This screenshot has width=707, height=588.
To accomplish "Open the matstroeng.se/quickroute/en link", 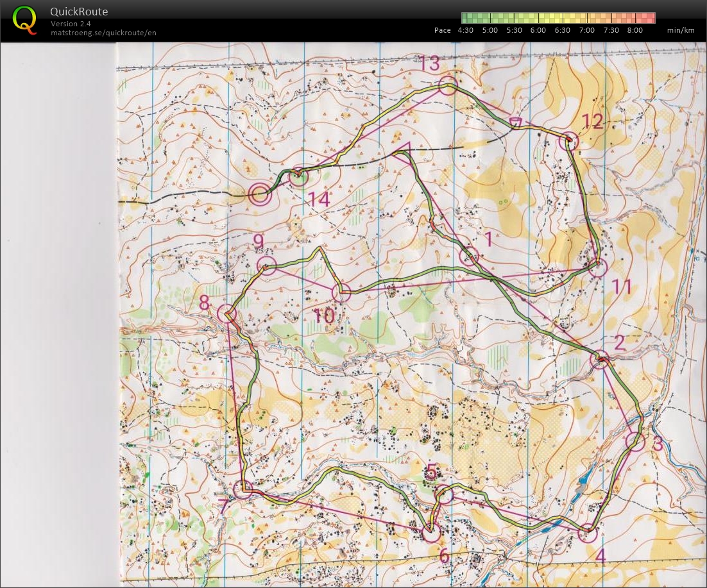I will pyautogui.click(x=103, y=33).
